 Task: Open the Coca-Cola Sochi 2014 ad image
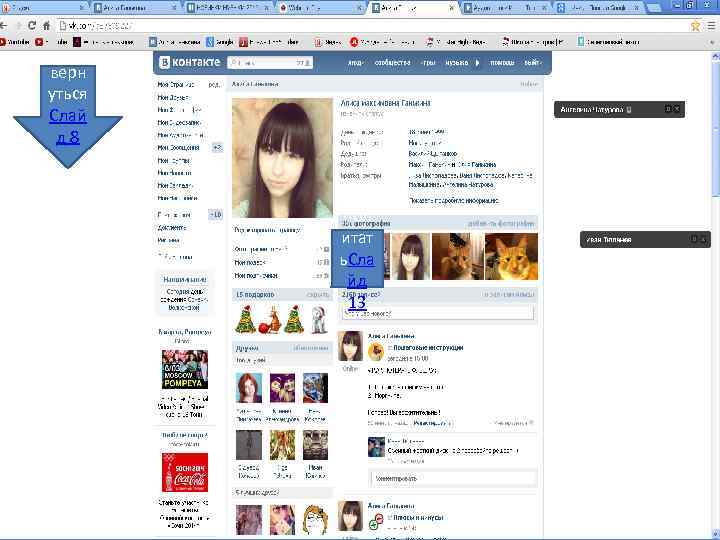coord(185,472)
